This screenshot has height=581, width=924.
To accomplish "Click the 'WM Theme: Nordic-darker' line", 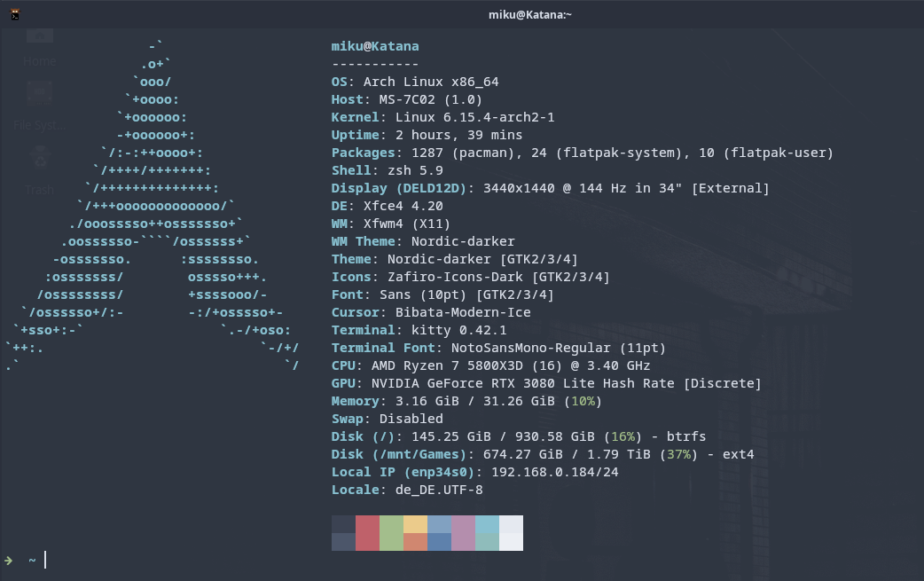I will pyautogui.click(x=423, y=241).
